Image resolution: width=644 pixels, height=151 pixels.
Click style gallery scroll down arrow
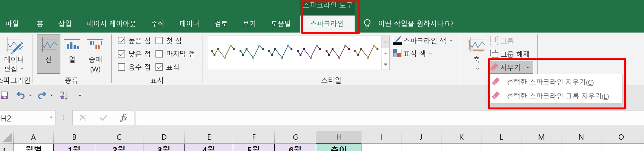[x=386, y=53]
